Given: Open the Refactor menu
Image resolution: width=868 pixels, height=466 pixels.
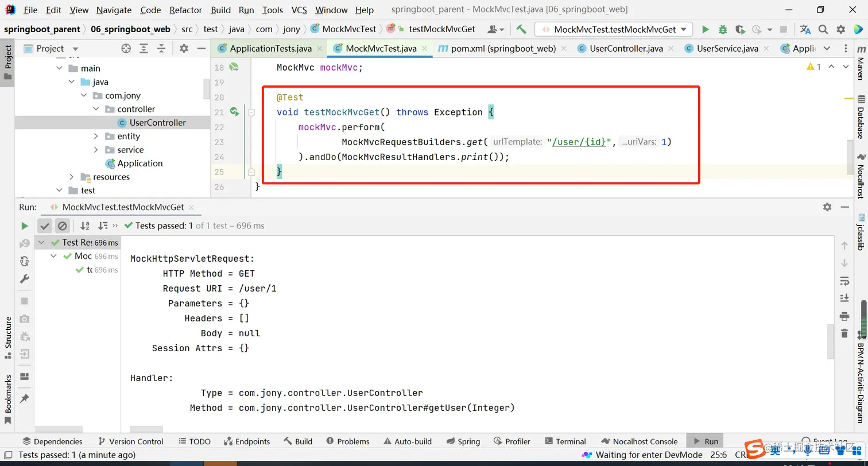Looking at the screenshot, I should click(x=186, y=10).
